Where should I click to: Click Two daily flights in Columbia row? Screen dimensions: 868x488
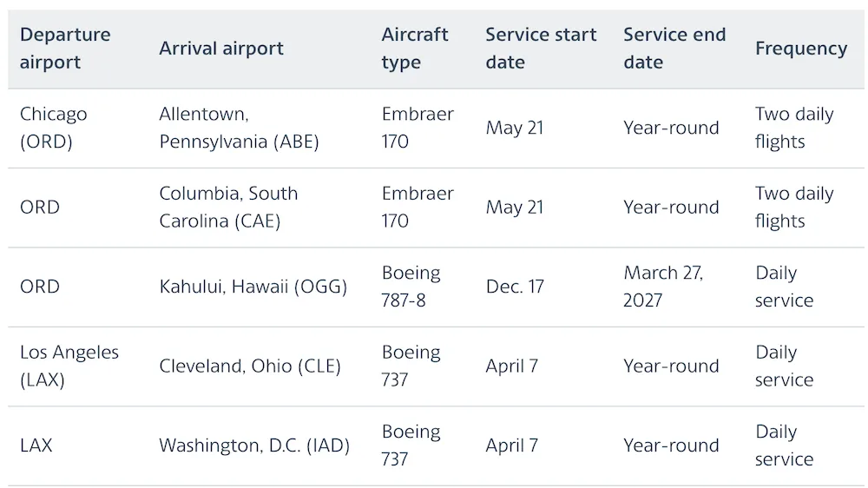click(x=794, y=207)
